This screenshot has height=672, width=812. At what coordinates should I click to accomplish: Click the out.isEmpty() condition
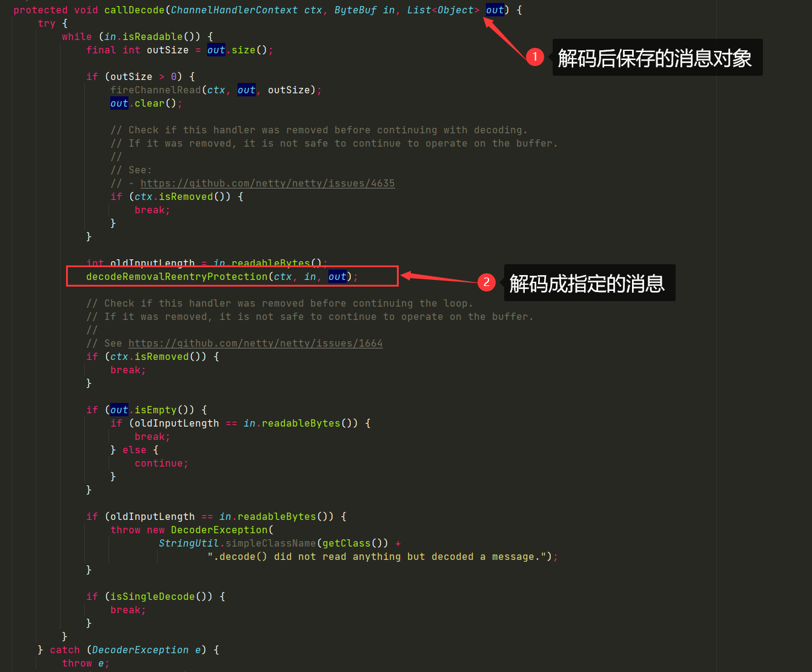pos(152,410)
